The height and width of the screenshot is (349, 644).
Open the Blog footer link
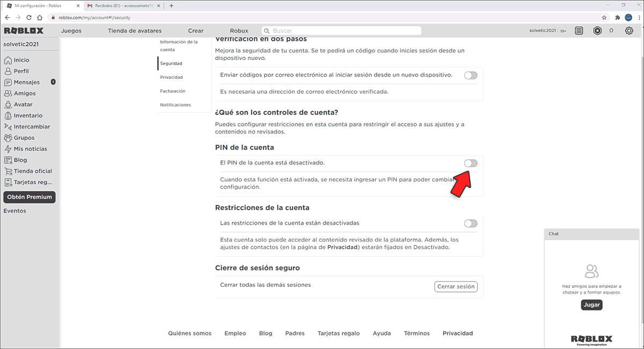tap(266, 333)
